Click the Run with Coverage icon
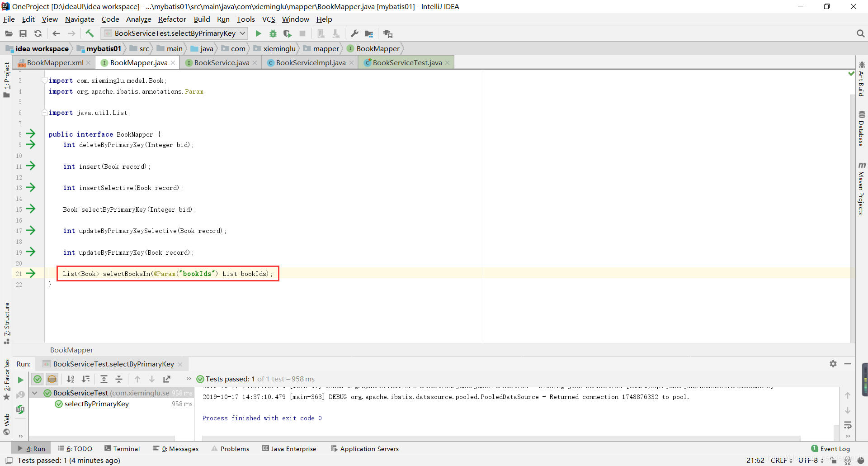Screen dimensions: 868x466 click(x=288, y=33)
